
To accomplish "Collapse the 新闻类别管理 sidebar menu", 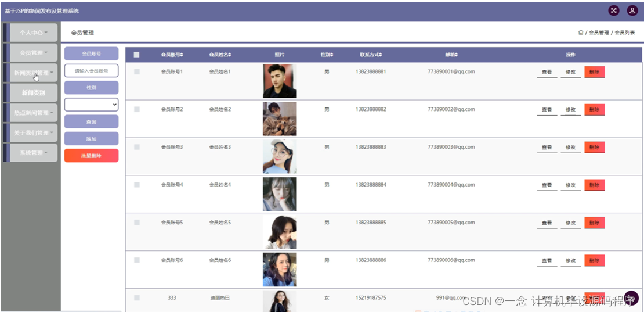I will coord(33,73).
